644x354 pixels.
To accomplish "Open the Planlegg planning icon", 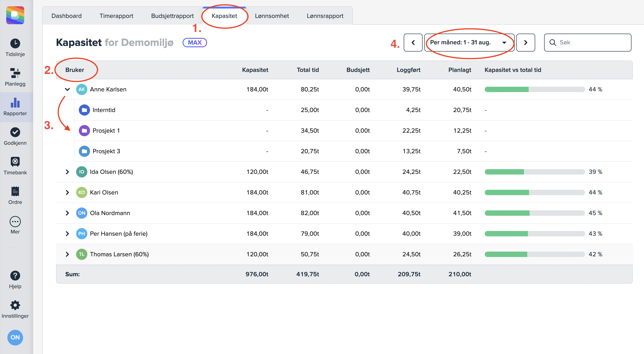I will (15, 73).
